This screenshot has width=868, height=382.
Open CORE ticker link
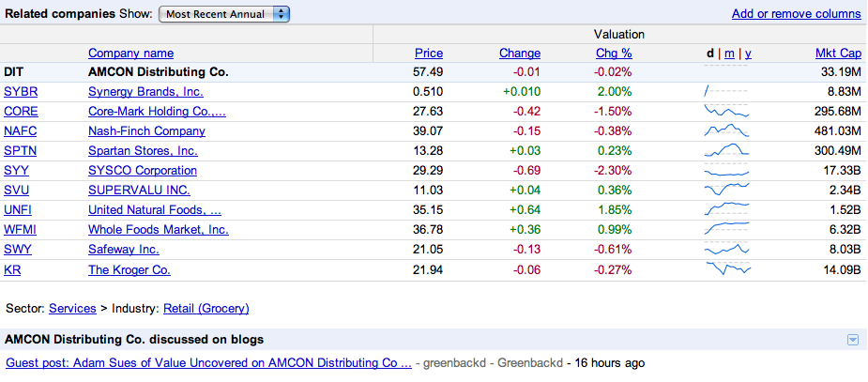coord(21,112)
